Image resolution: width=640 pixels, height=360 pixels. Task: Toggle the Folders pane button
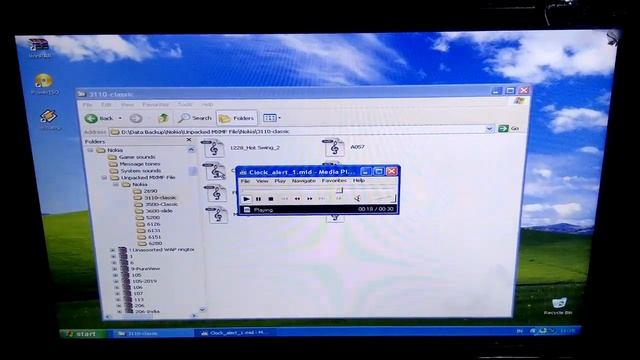point(237,118)
